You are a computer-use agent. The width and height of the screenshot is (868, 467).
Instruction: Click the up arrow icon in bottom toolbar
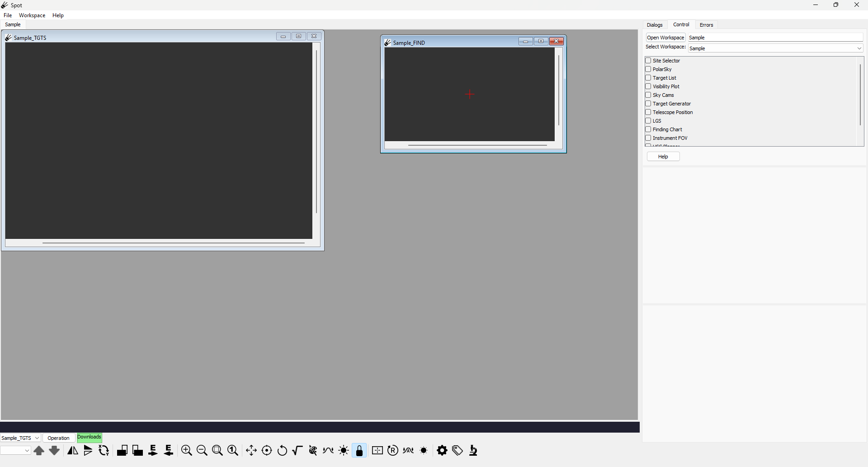[39, 451]
